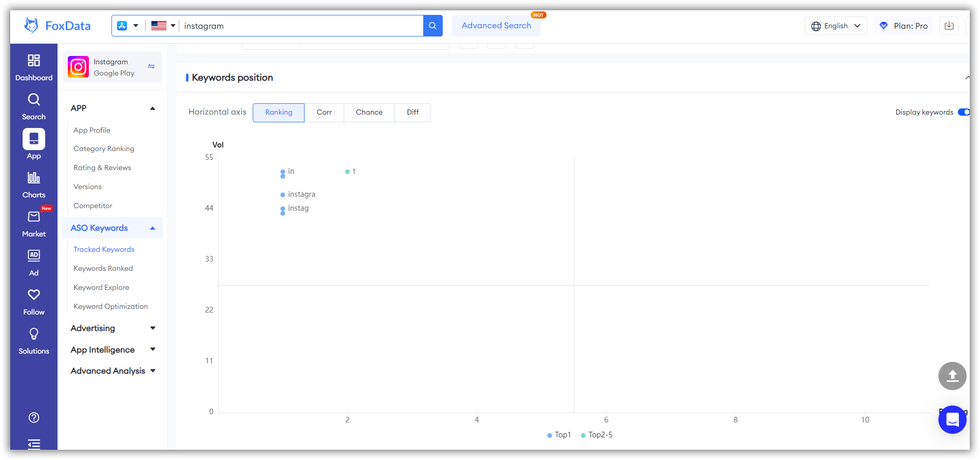Open the Charts sidebar icon
Screen dimensions: 980x460
click(x=34, y=178)
